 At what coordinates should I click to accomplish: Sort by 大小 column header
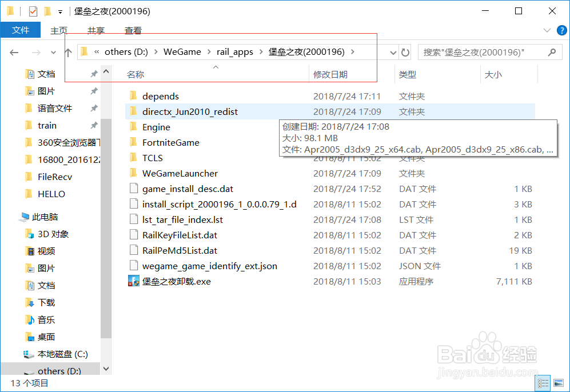pos(493,74)
